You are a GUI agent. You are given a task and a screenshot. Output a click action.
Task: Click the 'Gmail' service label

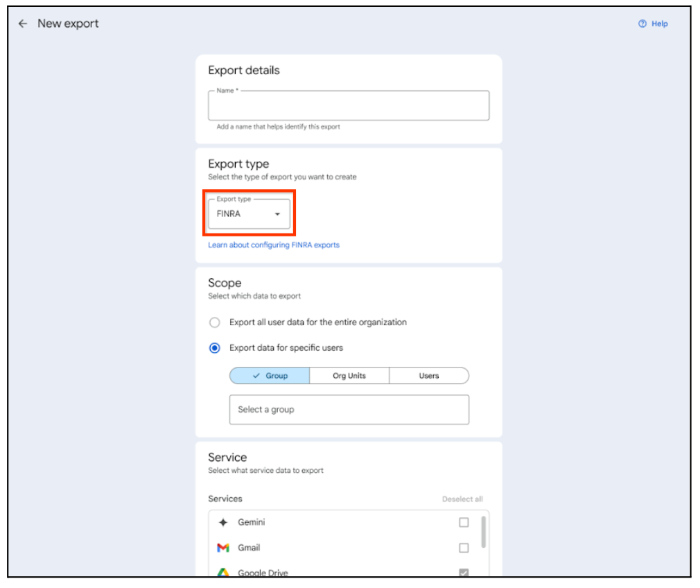(x=249, y=548)
